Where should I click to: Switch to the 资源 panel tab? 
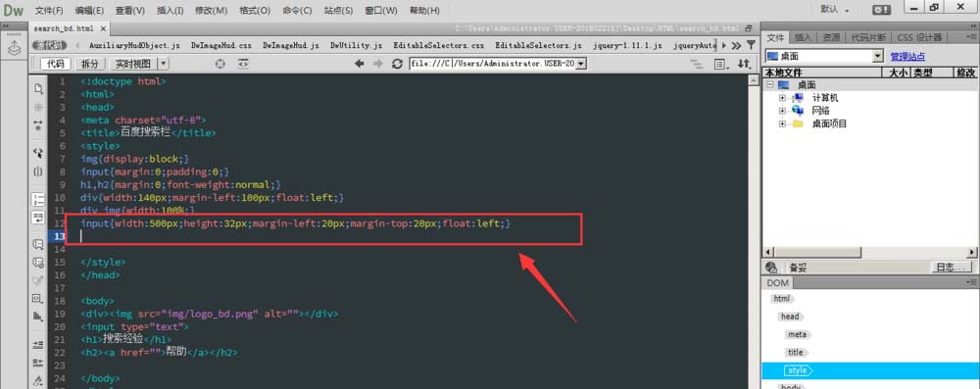(x=831, y=37)
